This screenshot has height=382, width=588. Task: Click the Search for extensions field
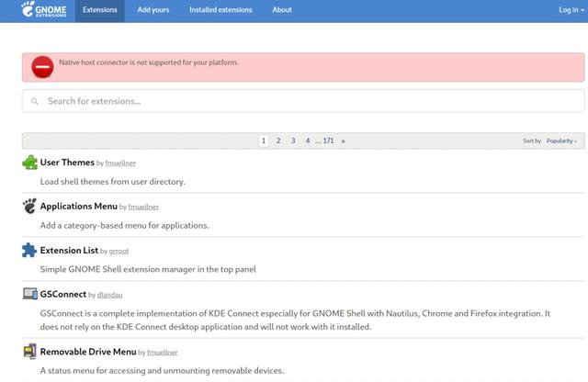[303, 101]
